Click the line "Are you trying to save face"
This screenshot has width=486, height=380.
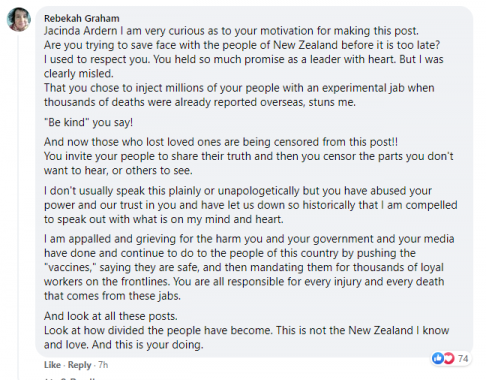(x=242, y=45)
